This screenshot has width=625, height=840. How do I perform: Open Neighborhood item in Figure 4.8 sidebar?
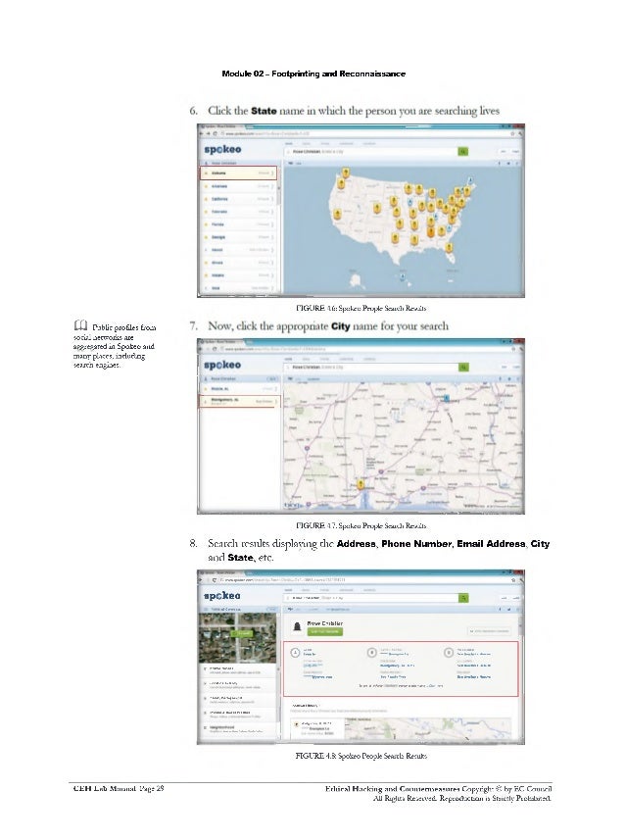pyautogui.click(x=238, y=728)
